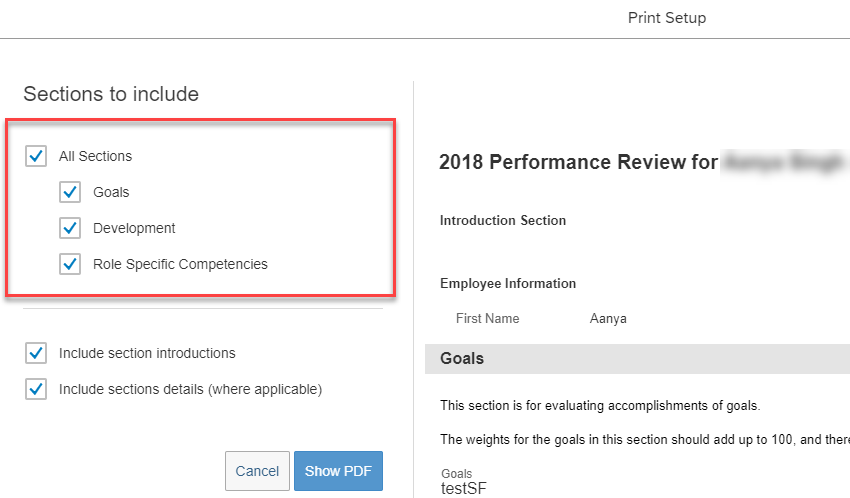Uncheck the All Sections checkbox

[36, 156]
